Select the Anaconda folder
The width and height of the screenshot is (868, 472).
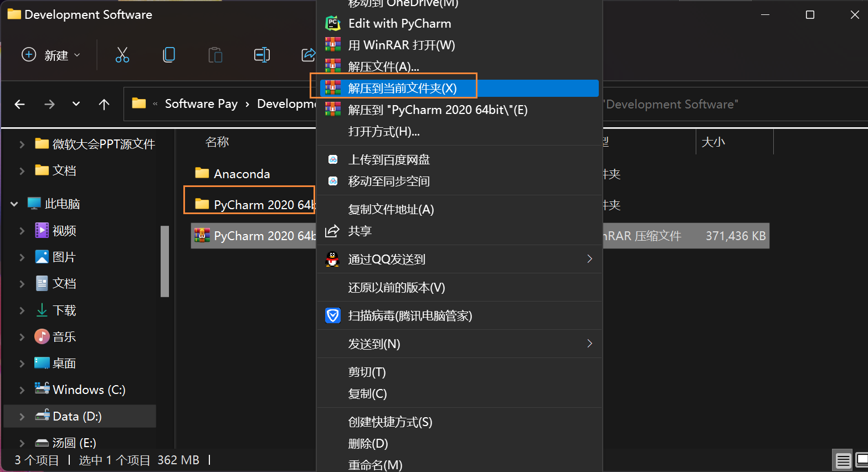233,174
